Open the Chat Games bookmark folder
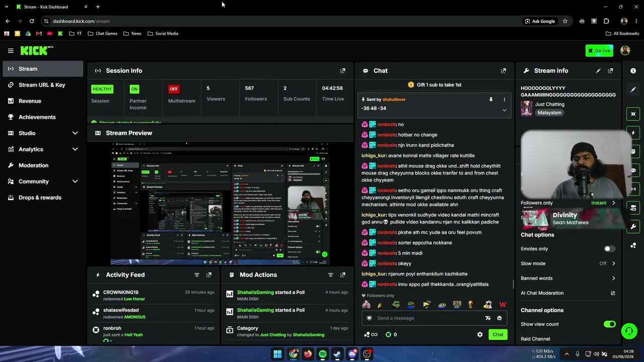644x362 pixels. coord(103,34)
